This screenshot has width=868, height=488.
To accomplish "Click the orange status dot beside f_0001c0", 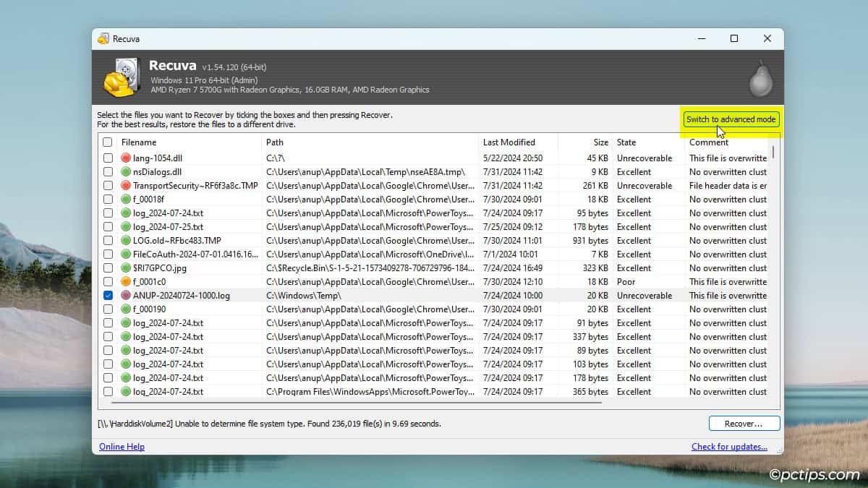I will pyautogui.click(x=126, y=282).
